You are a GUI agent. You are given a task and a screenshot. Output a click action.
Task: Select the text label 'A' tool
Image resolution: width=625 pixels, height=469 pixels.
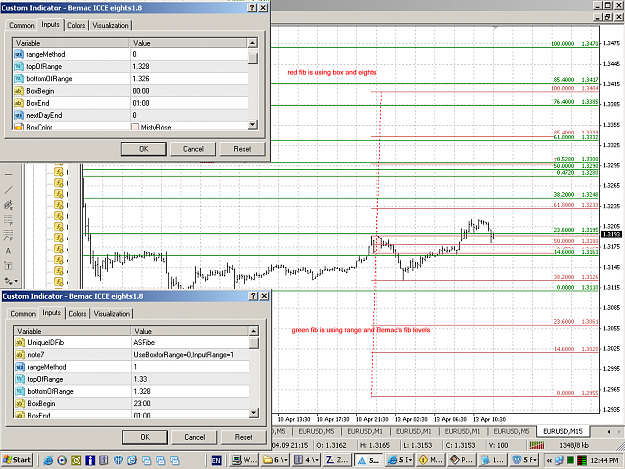(x=8, y=251)
